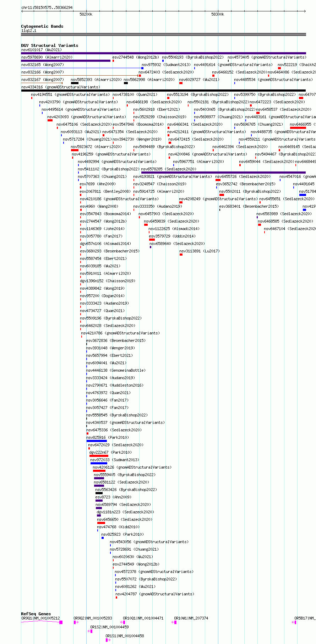Click the blue bar under nsv825916
The width and height of the screenshot is (316, 644).
(97, 441)
